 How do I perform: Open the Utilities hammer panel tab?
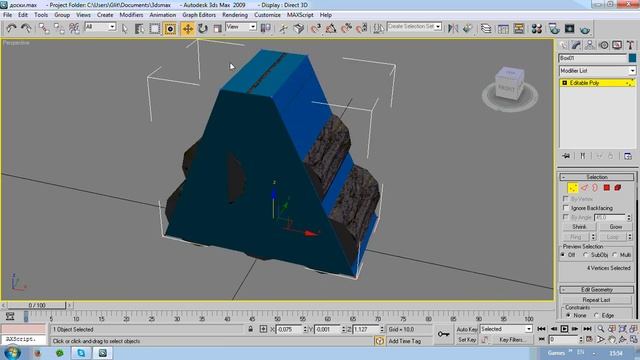pos(631,45)
